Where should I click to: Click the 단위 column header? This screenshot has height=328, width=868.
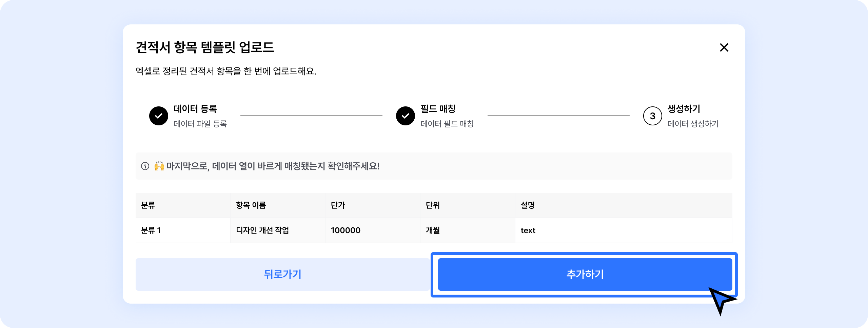[433, 205]
